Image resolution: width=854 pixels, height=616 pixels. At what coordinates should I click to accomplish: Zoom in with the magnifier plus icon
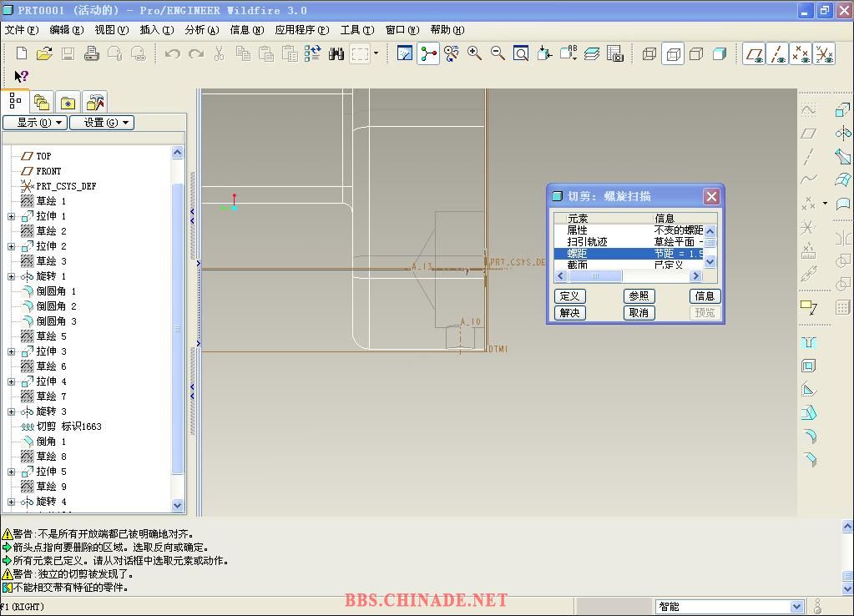474,53
